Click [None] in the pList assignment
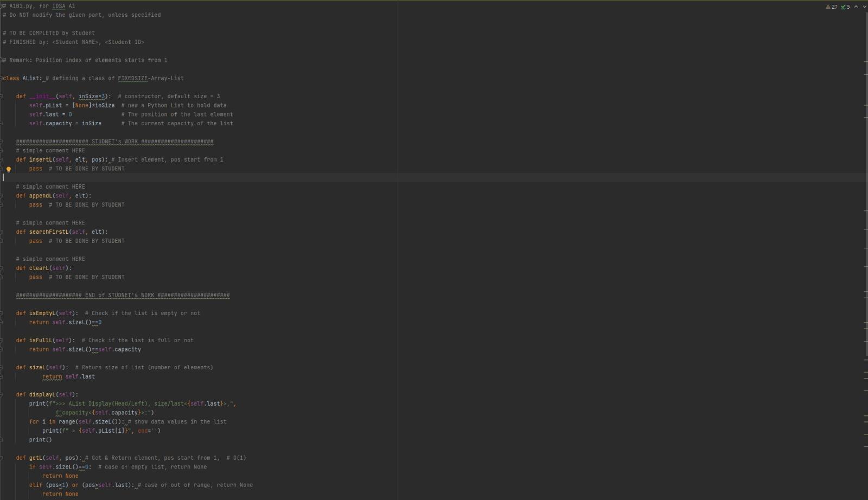Viewport: 868px width, 500px height. click(81, 106)
